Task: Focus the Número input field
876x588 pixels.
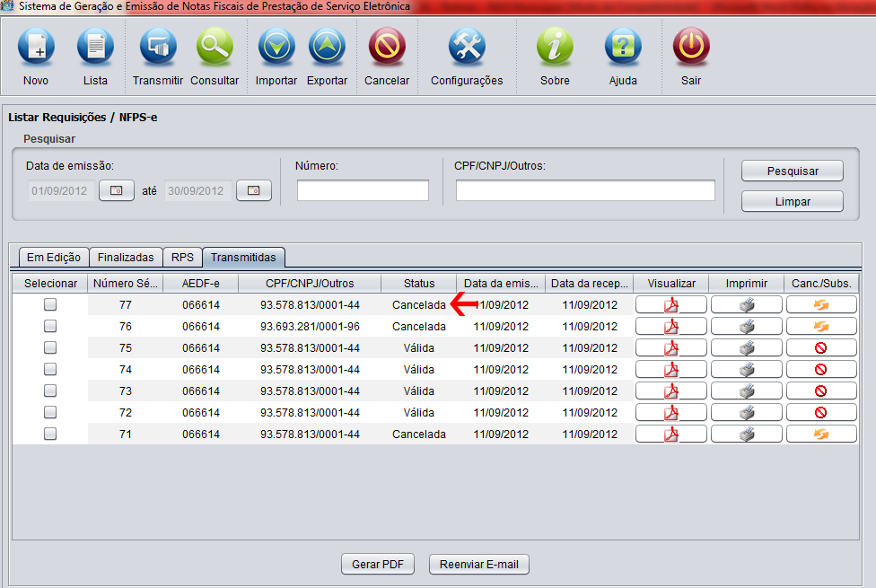Action: coord(363,190)
